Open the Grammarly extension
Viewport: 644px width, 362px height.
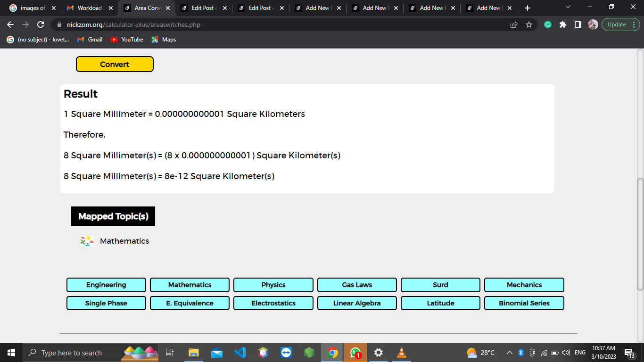tap(548, 25)
